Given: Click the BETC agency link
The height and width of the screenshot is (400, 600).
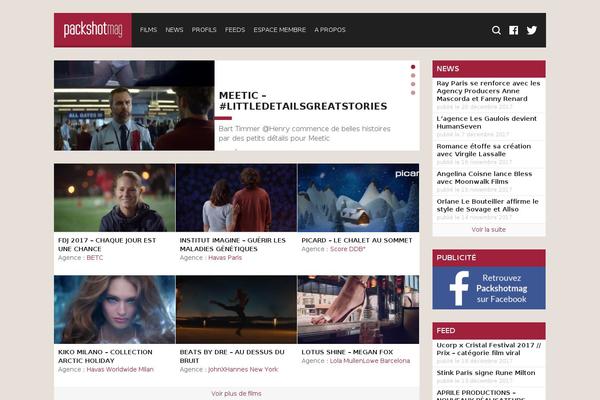Looking at the screenshot, I should [x=95, y=258].
